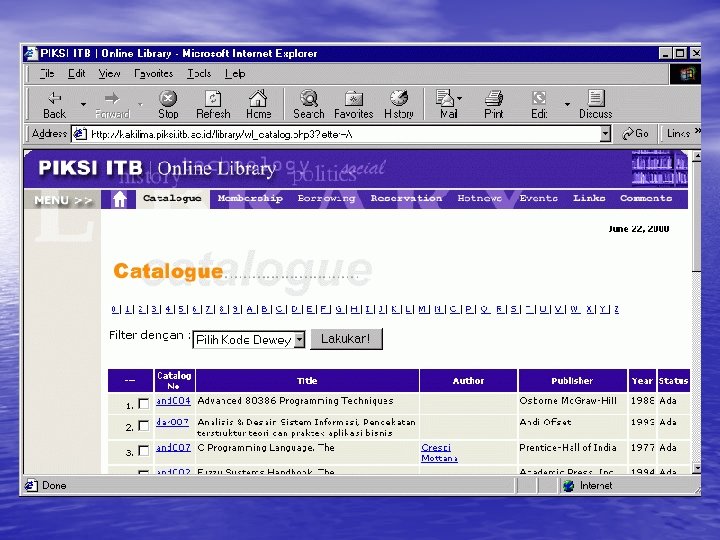The image size is (720, 540).
Task: Click the bookshelf image in library banner
Action: pos(659,168)
